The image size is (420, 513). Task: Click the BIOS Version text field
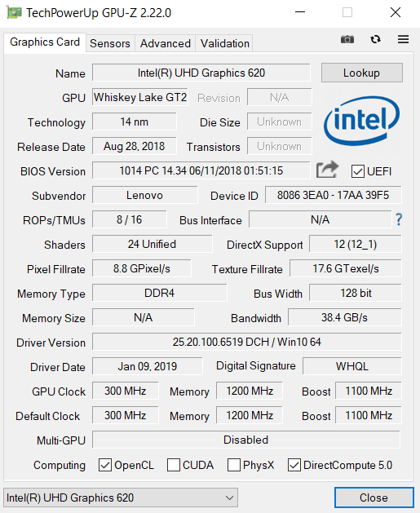[201, 170]
